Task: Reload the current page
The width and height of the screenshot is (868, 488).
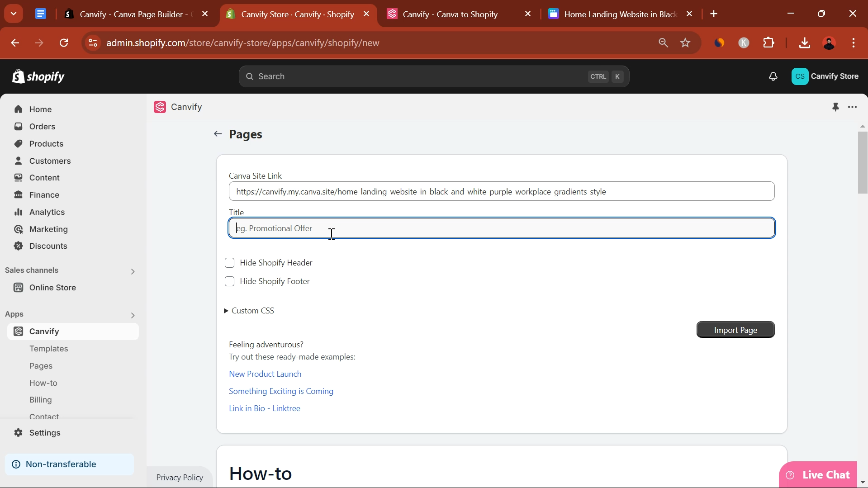Action: (x=64, y=43)
